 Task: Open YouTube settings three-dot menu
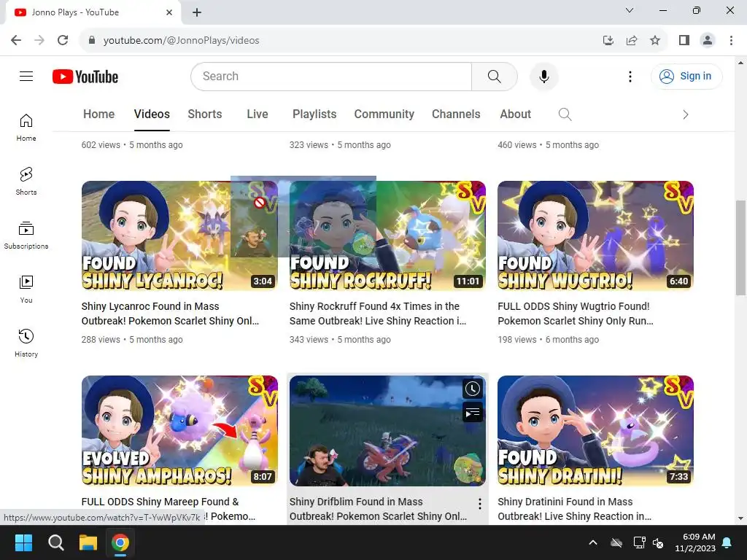(630, 77)
